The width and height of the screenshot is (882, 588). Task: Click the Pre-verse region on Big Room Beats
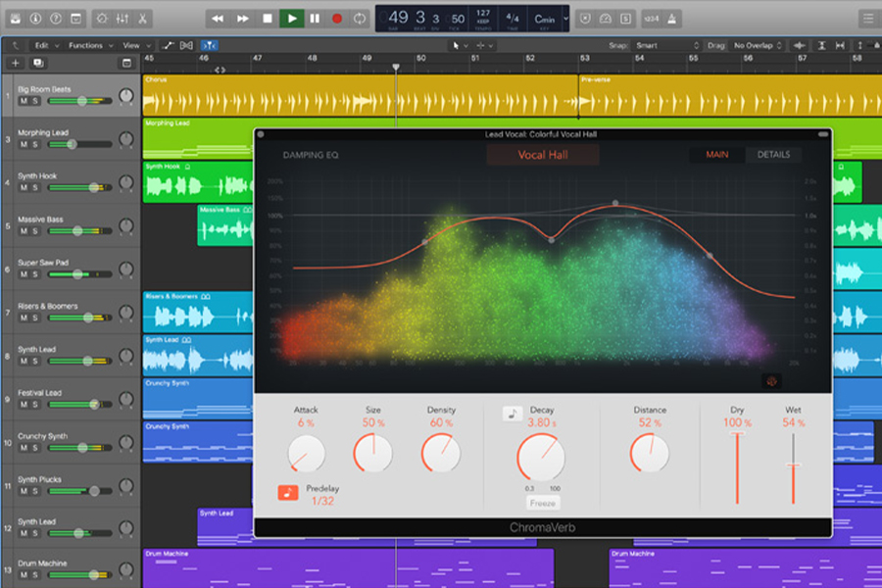[730, 96]
